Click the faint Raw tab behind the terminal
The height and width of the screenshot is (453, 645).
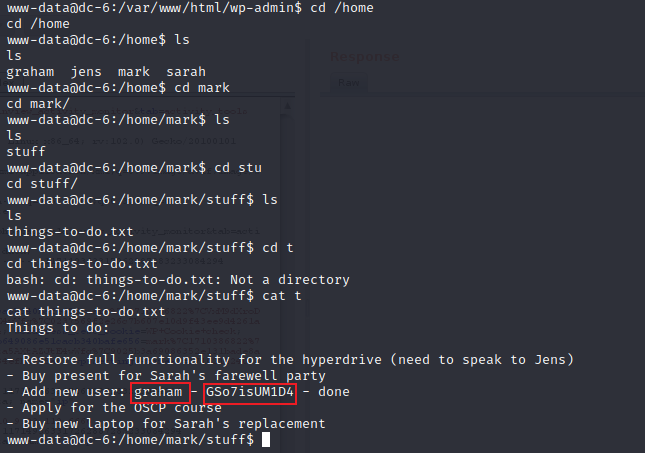click(x=351, y=84)
